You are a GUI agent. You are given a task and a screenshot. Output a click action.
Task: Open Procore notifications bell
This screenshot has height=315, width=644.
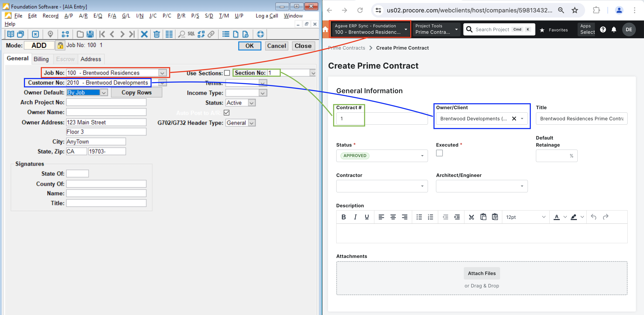[613, 29]
